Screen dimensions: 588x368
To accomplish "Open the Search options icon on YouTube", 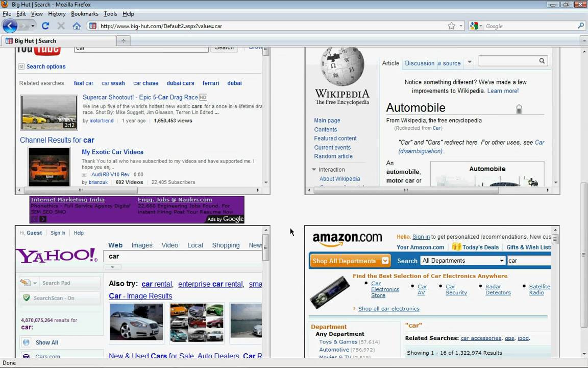I will click(21, 66).
